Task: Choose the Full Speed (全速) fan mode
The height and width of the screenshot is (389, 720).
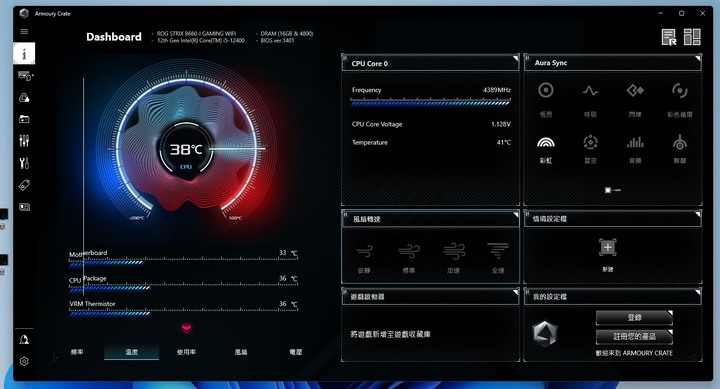Action: point(498,252)
